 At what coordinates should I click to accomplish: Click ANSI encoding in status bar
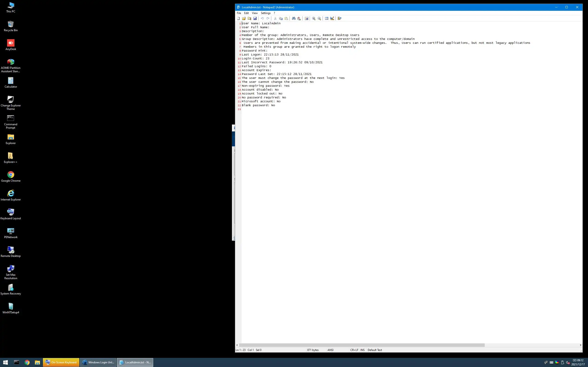(x=331, y=350)
